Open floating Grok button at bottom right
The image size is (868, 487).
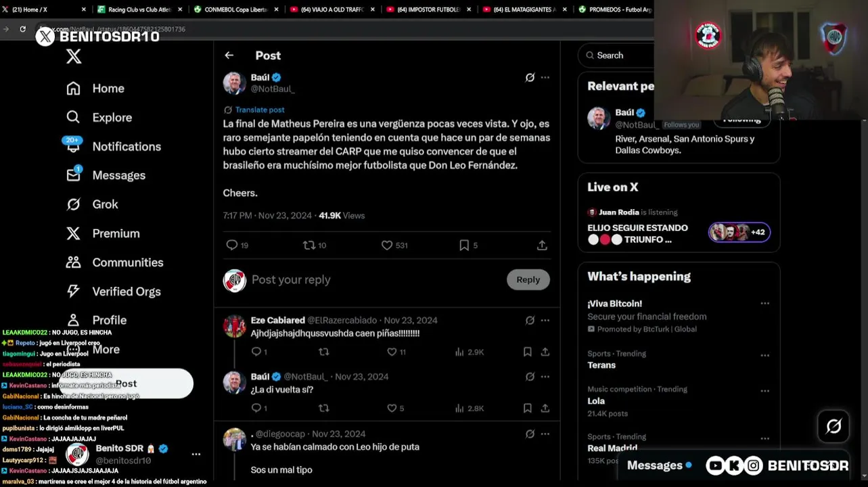point(833,426)
